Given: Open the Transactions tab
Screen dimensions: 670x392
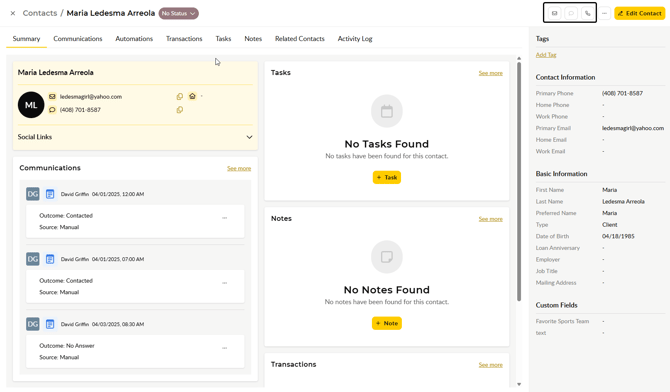Looking at the screenshot, I should [184, 38].
